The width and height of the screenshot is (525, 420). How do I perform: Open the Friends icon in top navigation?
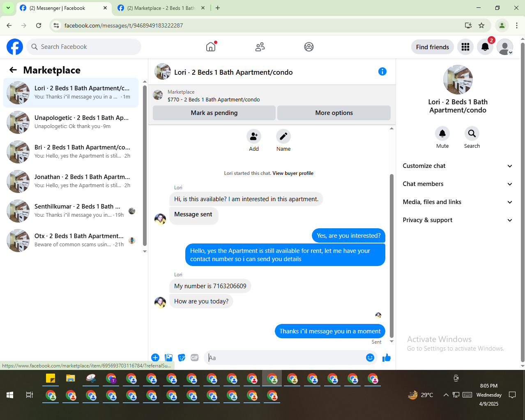260,47
